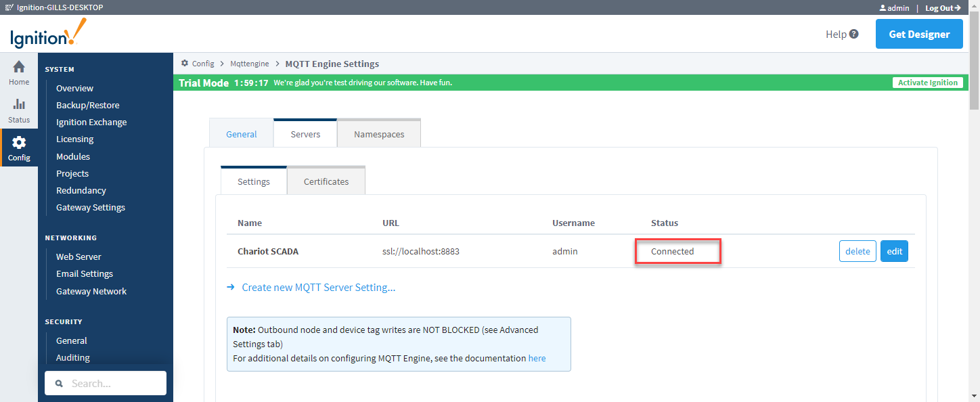The width and height of the screenshot is (980, 402).
Task: Open Gateway Settings in sidebar
Action: (91, 207)
